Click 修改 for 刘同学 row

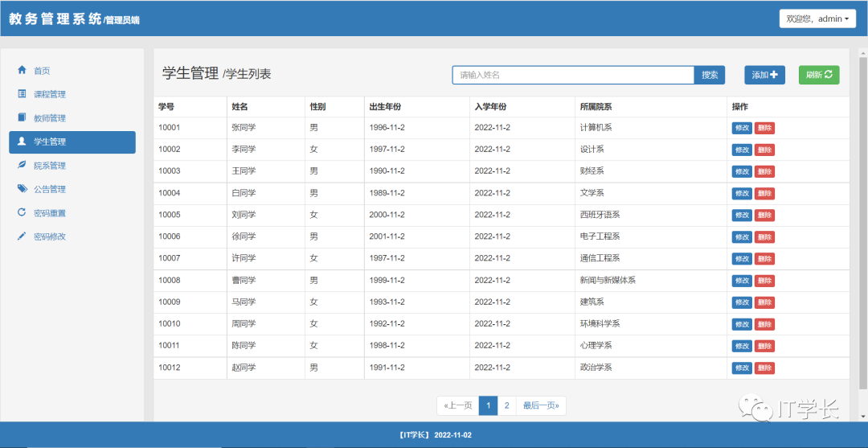742,215
